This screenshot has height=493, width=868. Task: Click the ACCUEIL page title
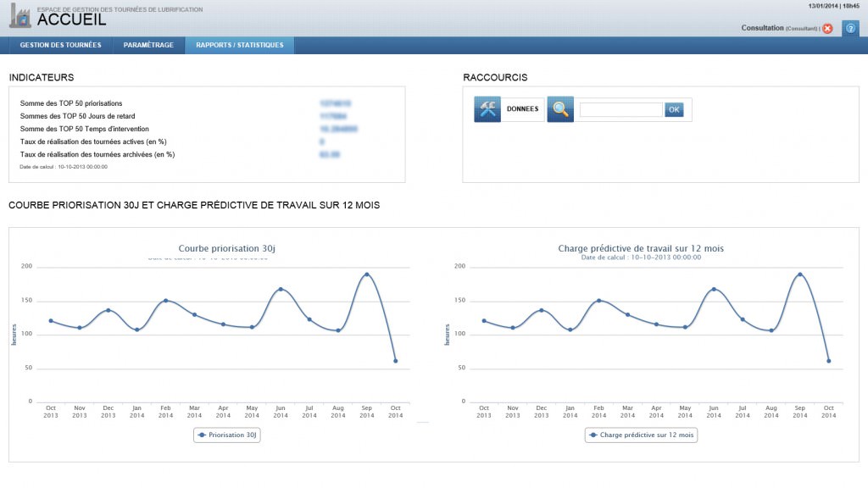(71, 20)
